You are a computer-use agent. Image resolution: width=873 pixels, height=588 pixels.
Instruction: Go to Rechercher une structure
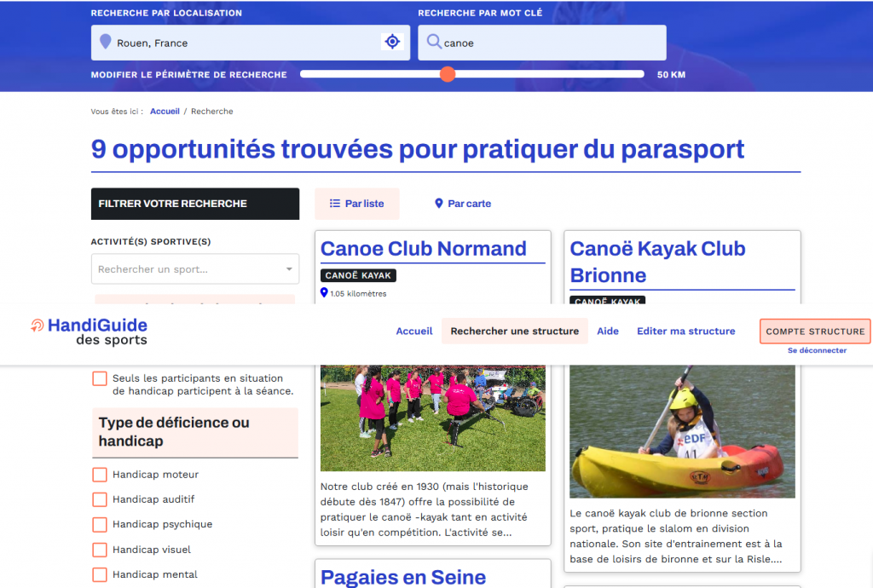tap(514, 331)
